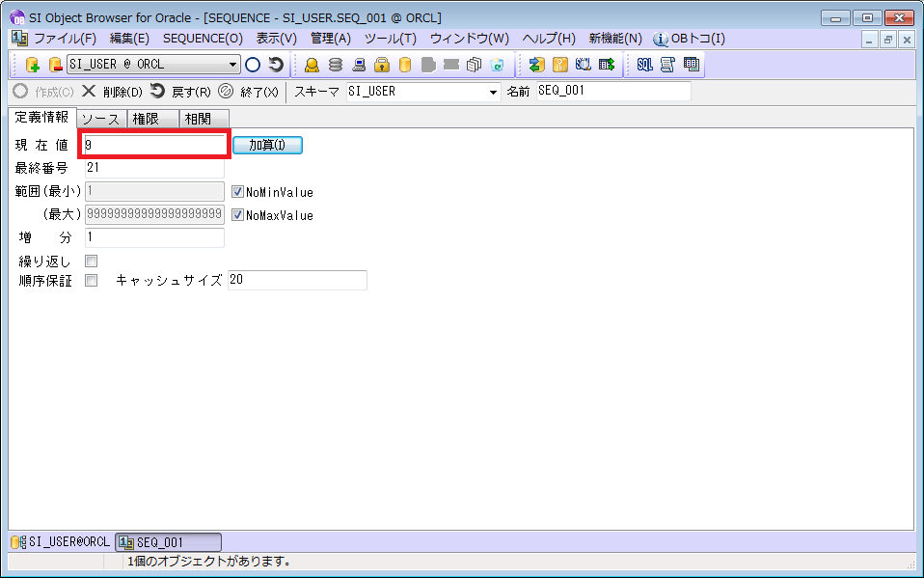924x578 pixels.
Task: Switch to the ソース tab
Action: 102,118
